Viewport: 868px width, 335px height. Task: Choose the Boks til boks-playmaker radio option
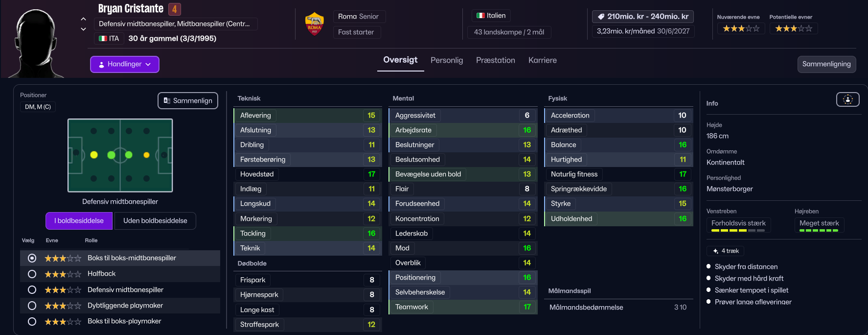tap(32, 321)
